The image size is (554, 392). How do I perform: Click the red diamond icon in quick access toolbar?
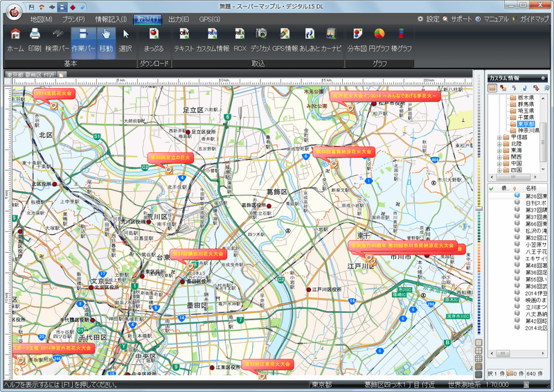[x=73, y=7]
